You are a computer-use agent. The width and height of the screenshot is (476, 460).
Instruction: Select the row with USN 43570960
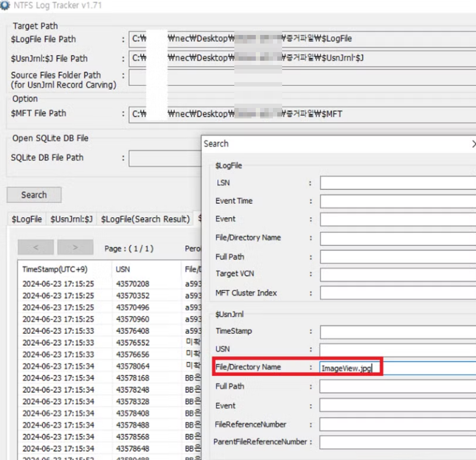110,320
